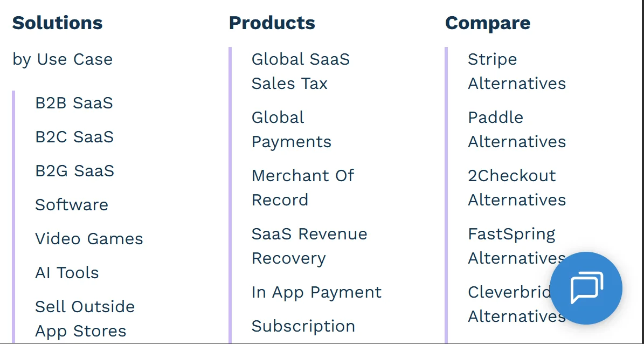This screenshot has height=344, width=644.
Task: Open SaaS Revenue Recovery page
Action: [309, 246]
